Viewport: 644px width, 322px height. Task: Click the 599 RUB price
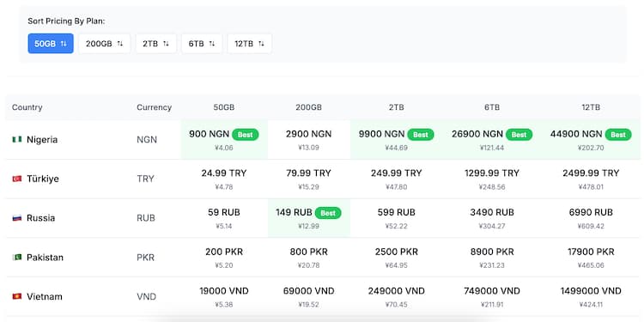point(397,212)
